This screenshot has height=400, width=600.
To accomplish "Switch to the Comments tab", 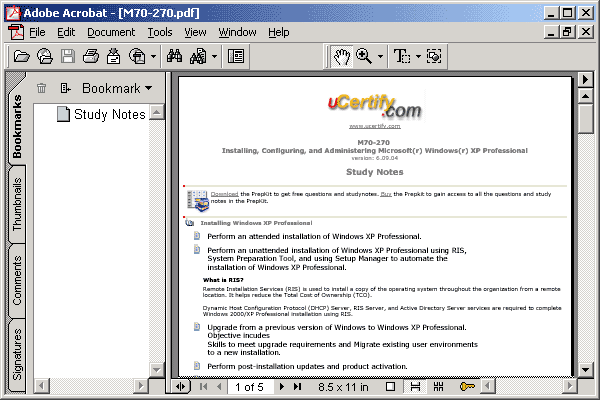I will pyautogui.click(x=17, y=281).
